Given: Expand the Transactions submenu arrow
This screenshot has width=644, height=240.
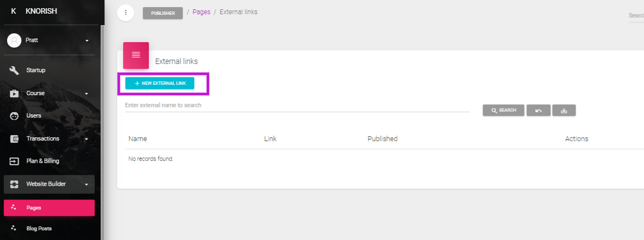Looking at the screenshot, I should tap(86, 139).
